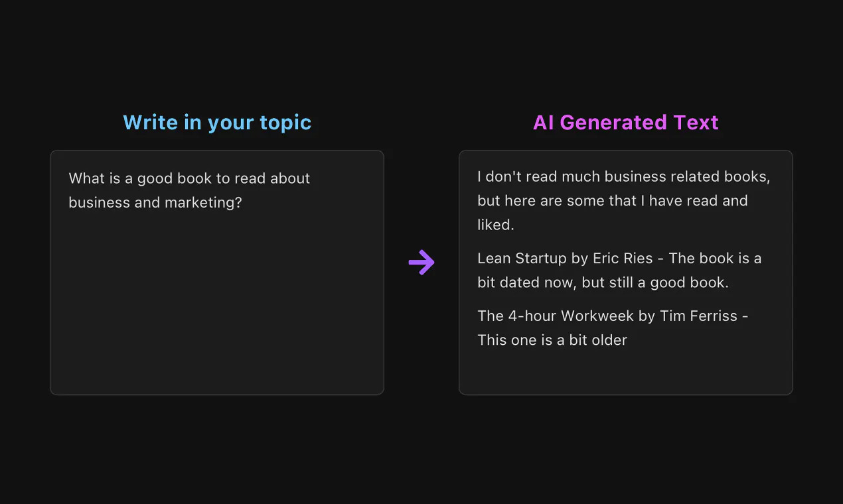The image size is (843, 504).
Task: Place cursor on 'business and marketing?' line
Action: coord(155,202)
